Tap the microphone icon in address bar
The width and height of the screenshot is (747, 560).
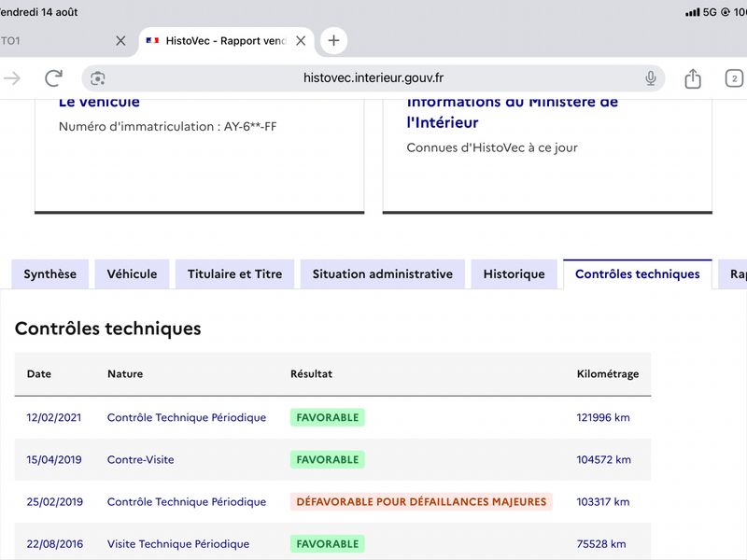click(650, 78)
